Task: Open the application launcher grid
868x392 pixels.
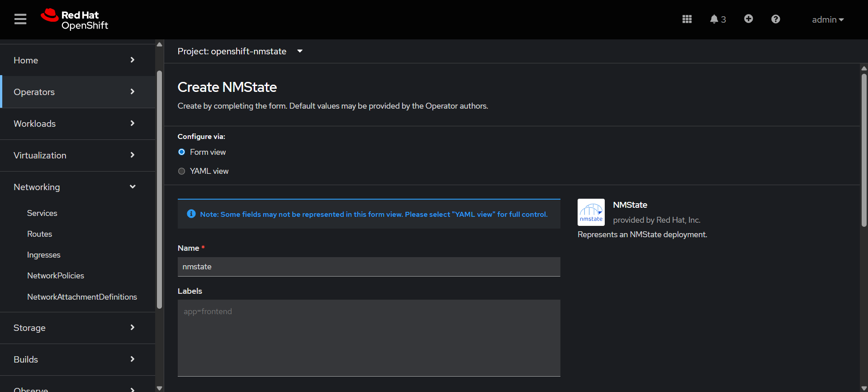Action: pos(687,19)
